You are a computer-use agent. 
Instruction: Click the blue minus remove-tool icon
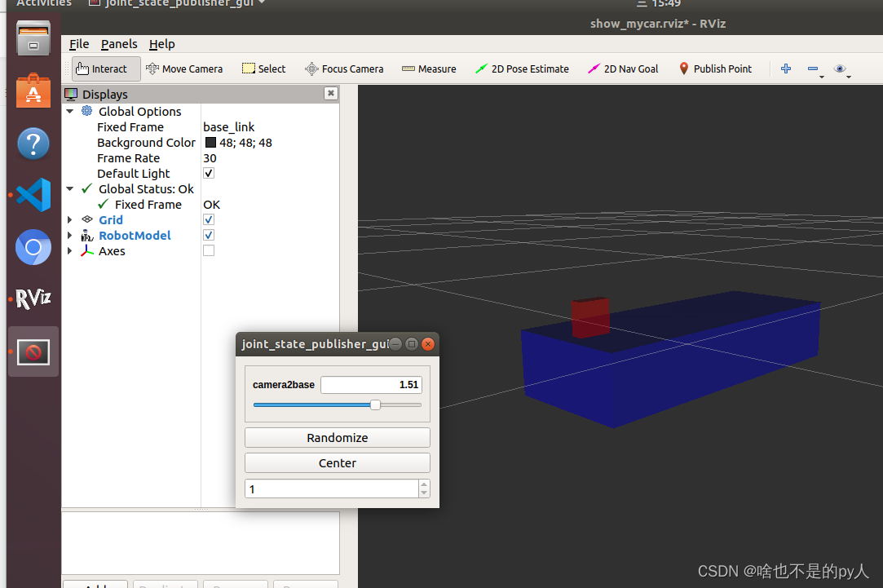click(813, 69)
